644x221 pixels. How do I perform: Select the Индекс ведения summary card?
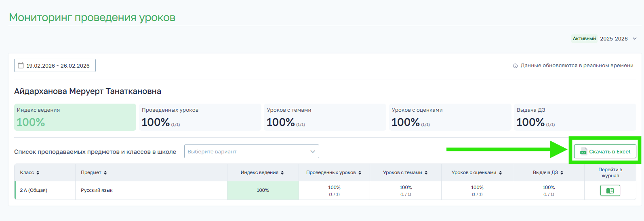pos(75,117)
